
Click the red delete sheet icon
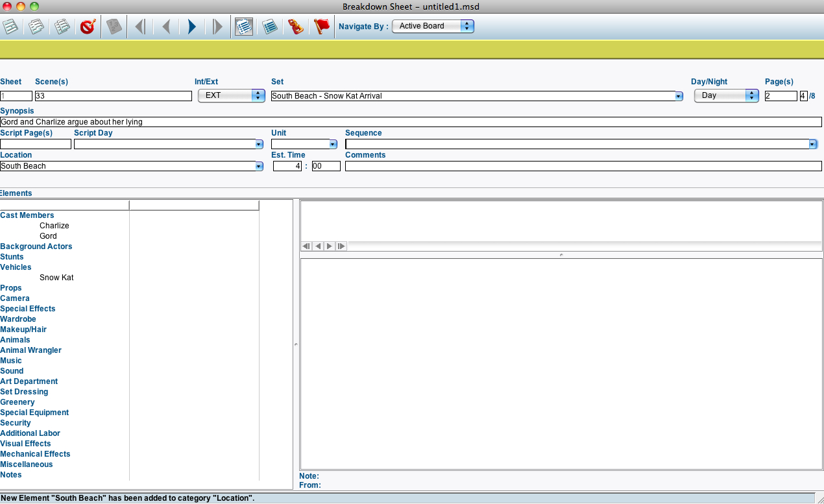[x=88, y=27]
